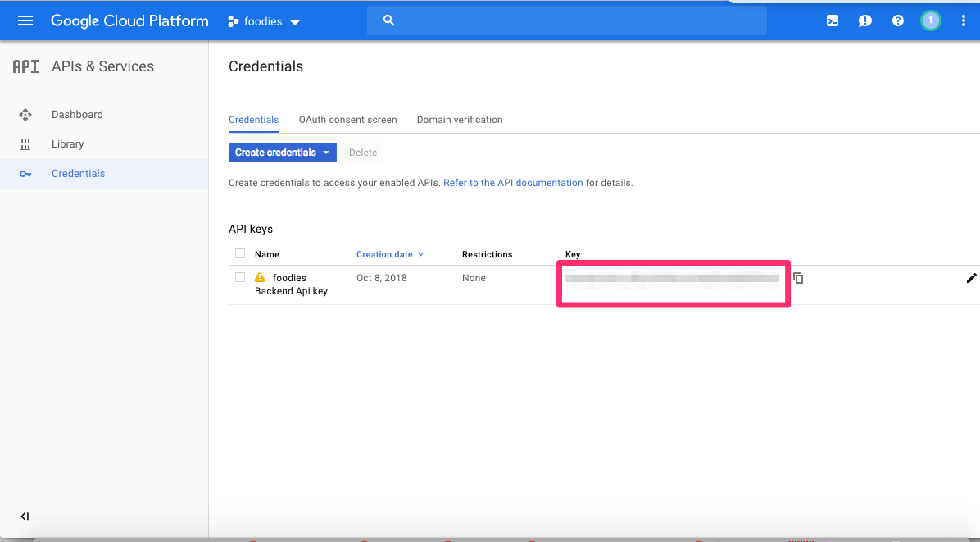Image resolution: width=980 pixels, height=542 pixels.
Task: Go to Library in sidebar
Action: (x=67, y=144)
